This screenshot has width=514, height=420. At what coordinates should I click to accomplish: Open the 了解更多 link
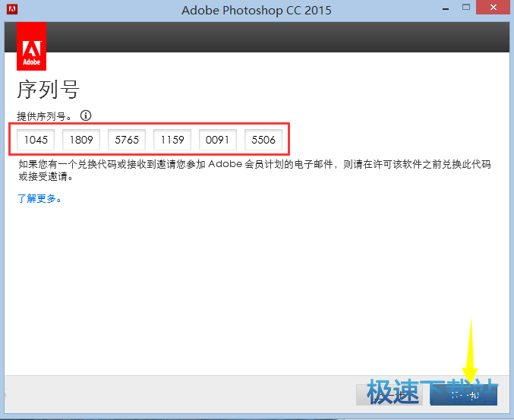[39, 199]
